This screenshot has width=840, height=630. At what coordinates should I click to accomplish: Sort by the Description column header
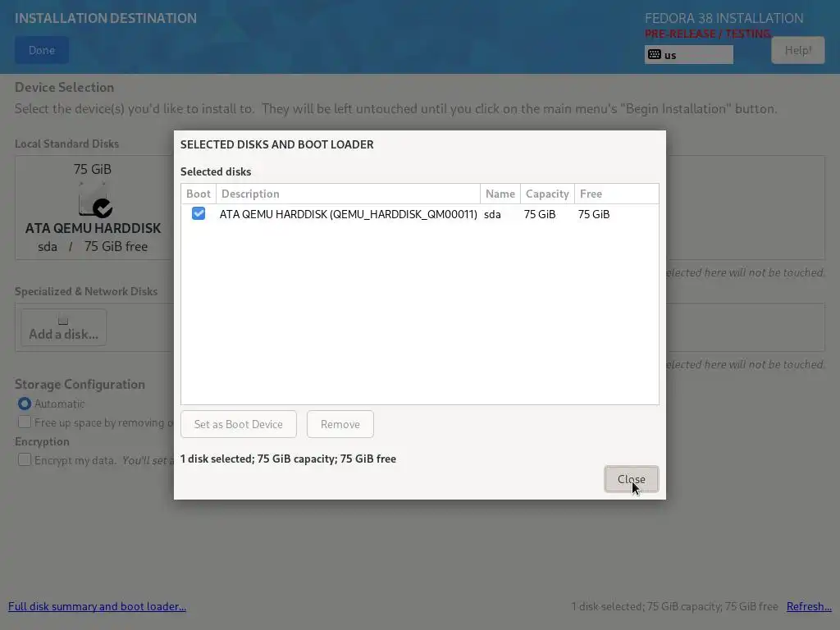pos(348,194)
